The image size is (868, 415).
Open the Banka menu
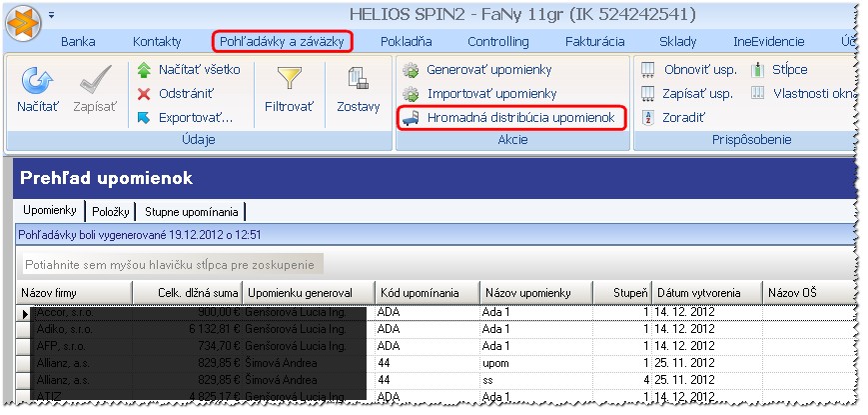[x=78, y=42]
